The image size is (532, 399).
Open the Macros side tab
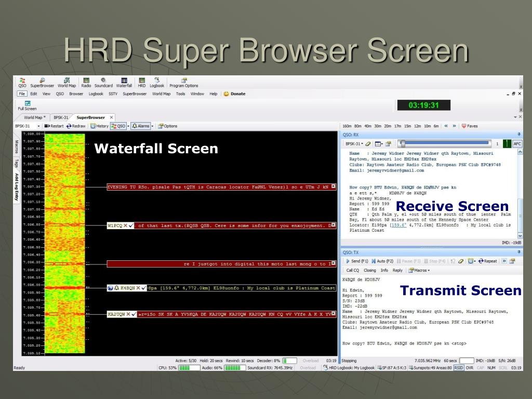(16, 147)
